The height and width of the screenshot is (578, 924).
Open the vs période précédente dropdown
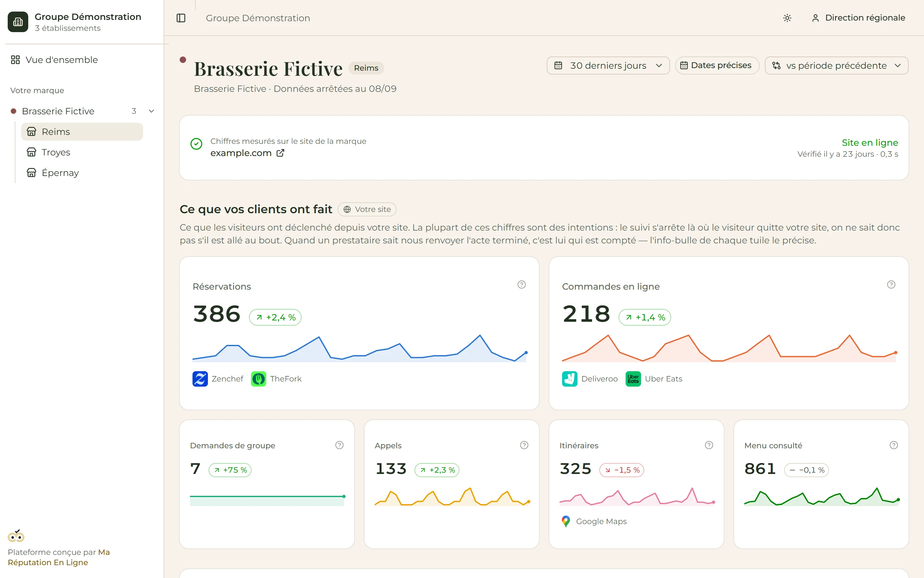point(836,66)
